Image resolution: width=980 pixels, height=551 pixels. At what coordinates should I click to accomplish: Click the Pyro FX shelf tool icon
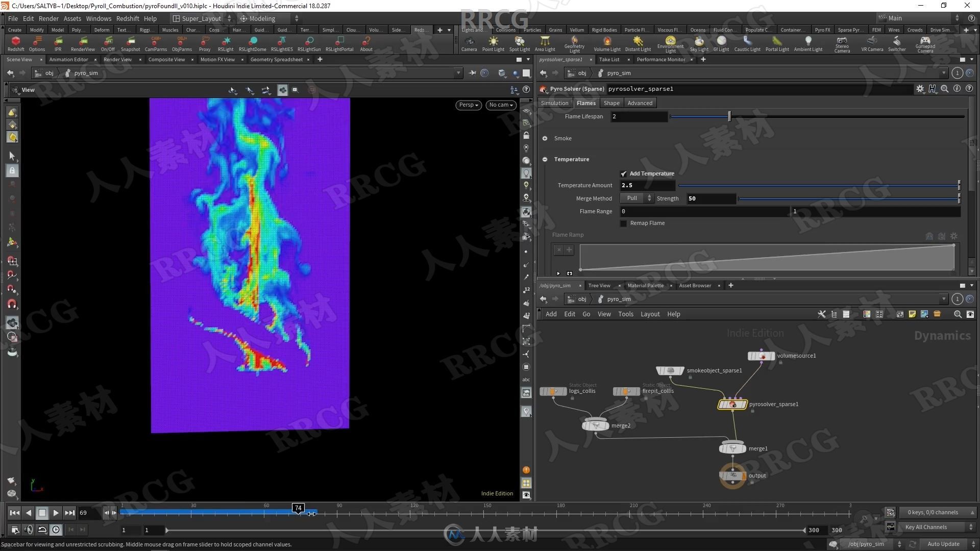pyautogui.click(x=822, y=30)
